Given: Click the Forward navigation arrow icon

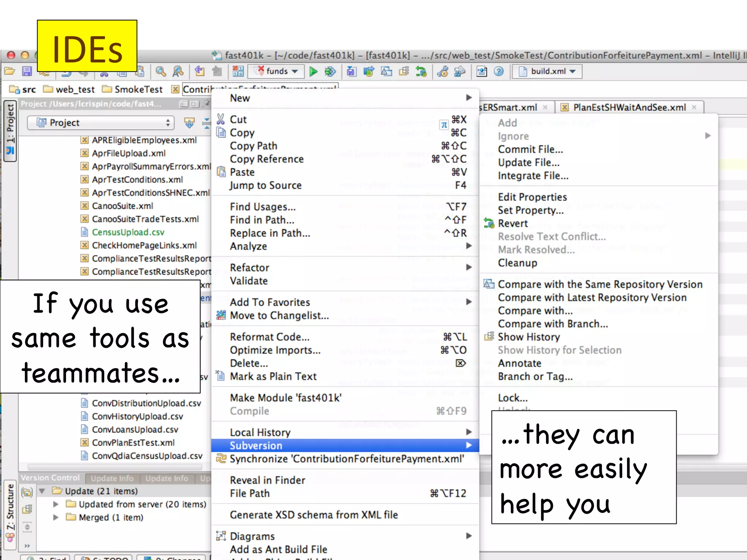Looking at the screenshot, I should pyautogui.click(x=217, y=71).
